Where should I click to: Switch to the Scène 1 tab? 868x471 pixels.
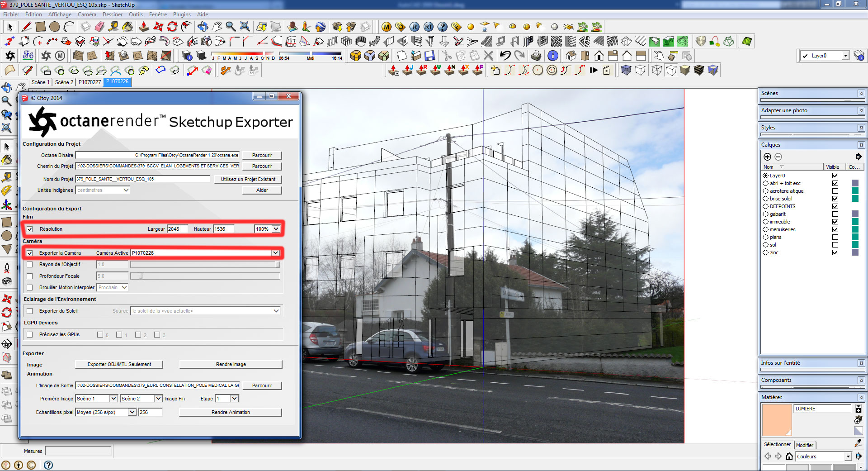[x=40, y=82]
